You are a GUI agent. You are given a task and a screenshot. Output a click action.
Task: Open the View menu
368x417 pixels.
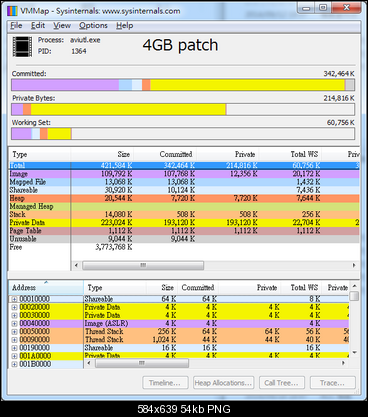[62, 25]
